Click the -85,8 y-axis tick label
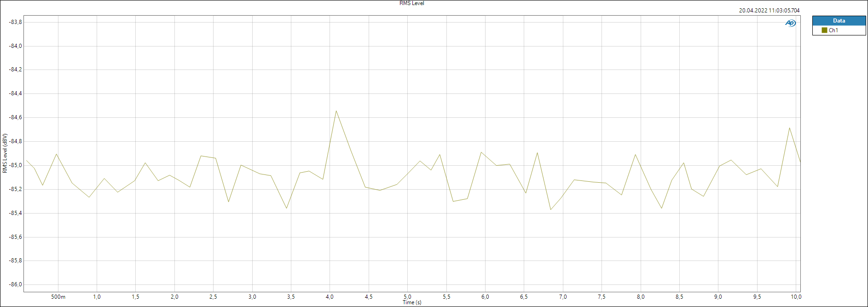868x307 pixels. coord(15,261)
